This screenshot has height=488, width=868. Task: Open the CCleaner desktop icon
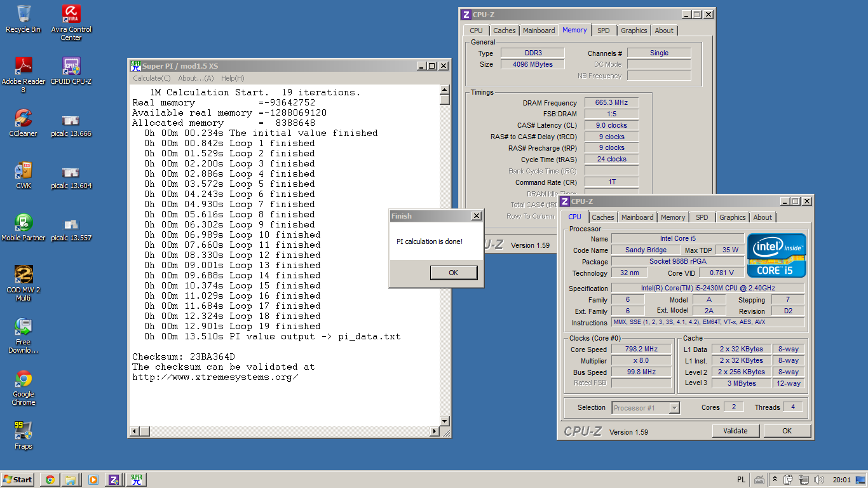24,123
